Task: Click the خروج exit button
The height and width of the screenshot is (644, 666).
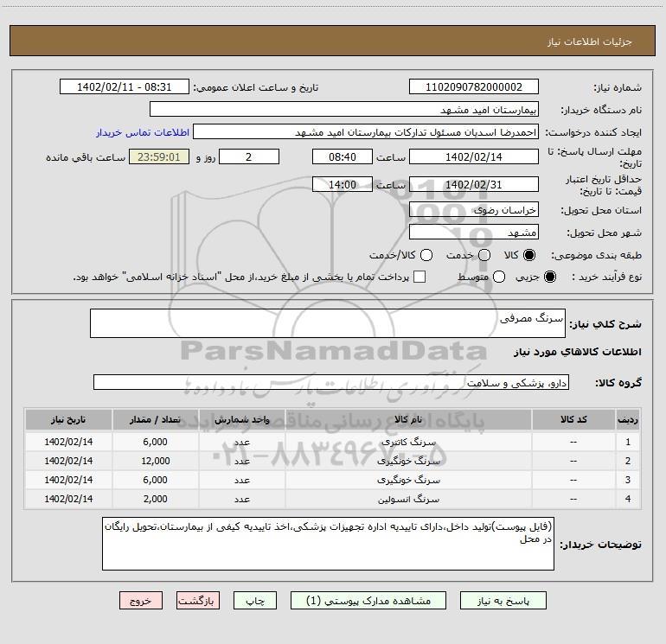Action: pyautogui.click(x=141, y=601)
